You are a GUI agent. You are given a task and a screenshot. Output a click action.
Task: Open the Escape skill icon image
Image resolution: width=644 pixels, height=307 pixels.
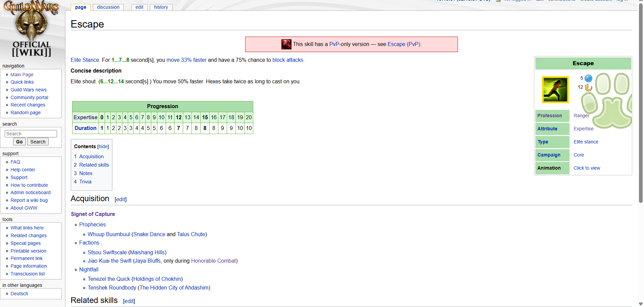(555, 90)
